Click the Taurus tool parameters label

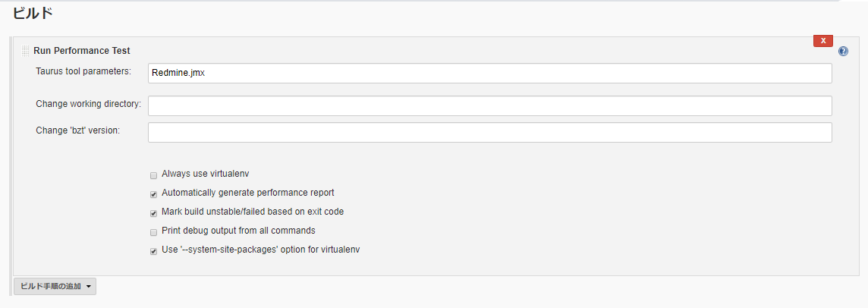pyautogui.click(x=83, y=71)
